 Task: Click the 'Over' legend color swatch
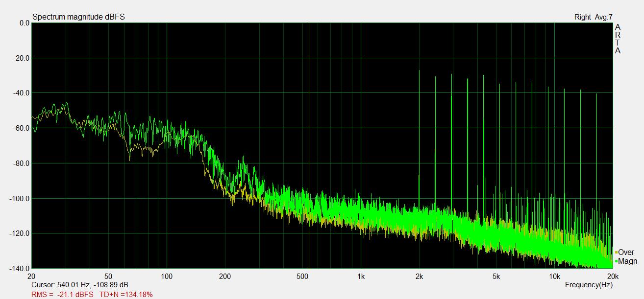point(616,253)
